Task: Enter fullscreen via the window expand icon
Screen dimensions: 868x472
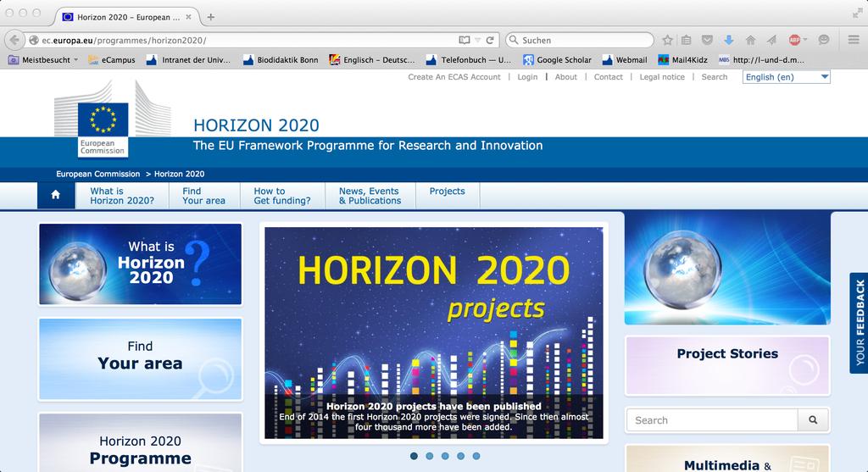Action: (857, 13)
